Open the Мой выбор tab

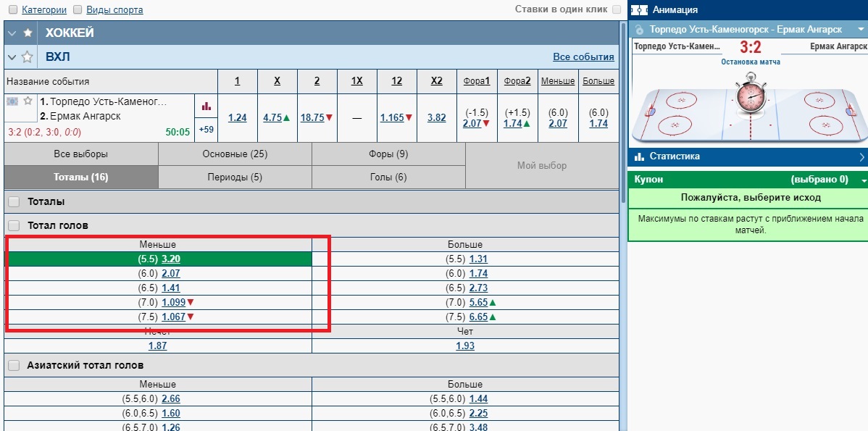pos(542,165)
